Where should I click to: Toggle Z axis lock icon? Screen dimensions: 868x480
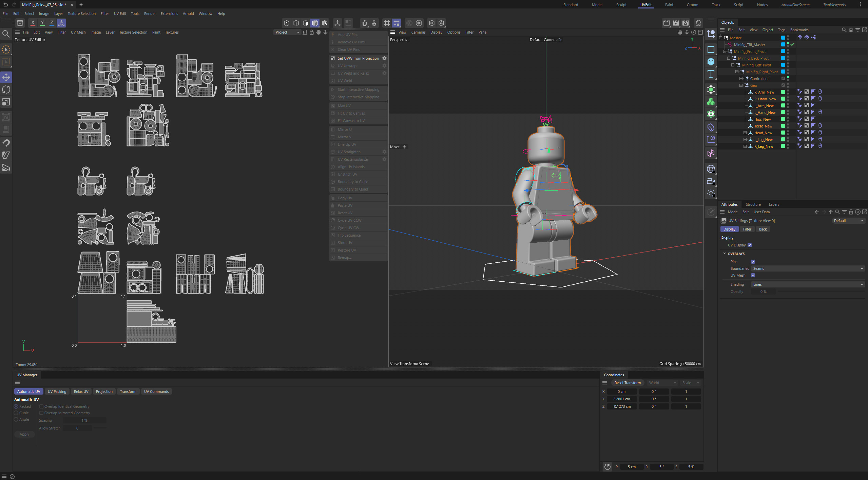pyautogui.click(x=52, y=23)
